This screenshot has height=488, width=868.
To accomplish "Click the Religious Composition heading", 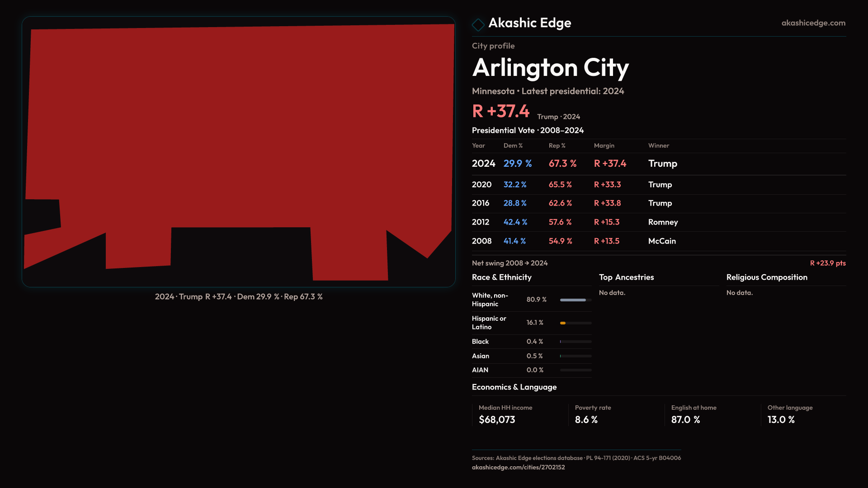I will 766,277.
